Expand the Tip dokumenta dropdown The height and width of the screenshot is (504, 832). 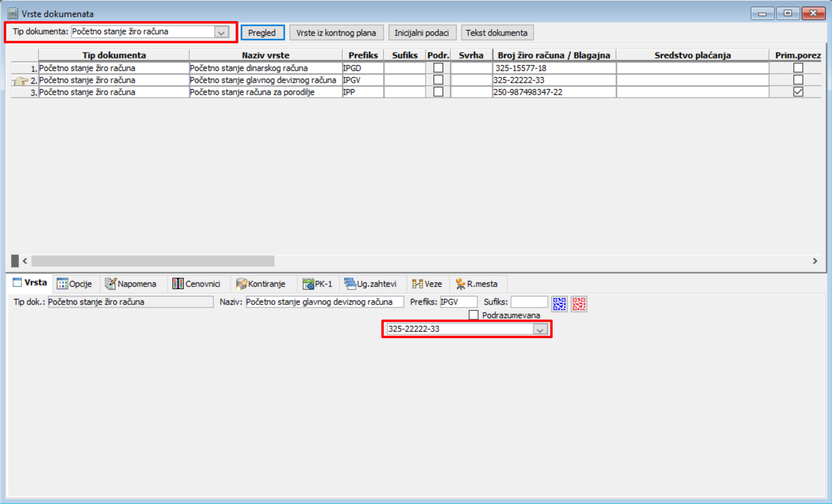pos(221,32)
